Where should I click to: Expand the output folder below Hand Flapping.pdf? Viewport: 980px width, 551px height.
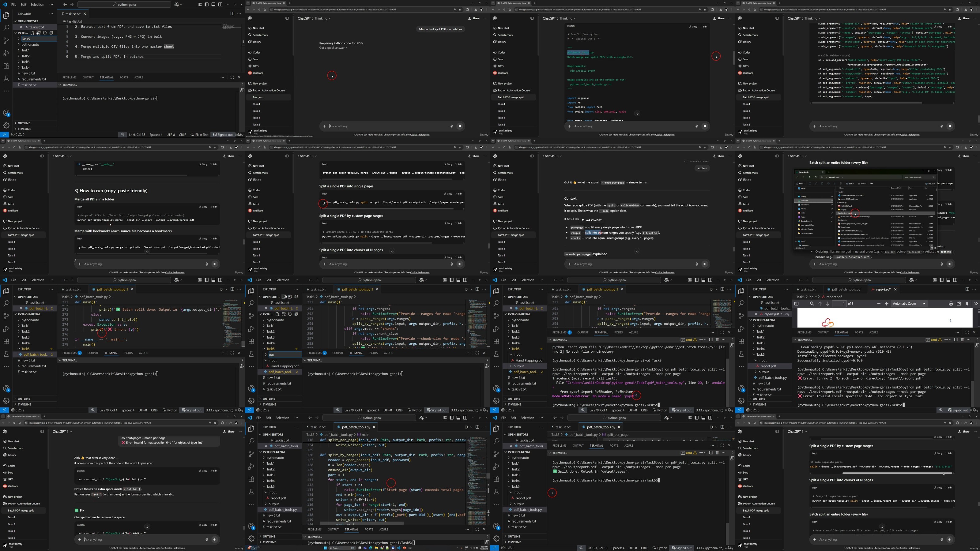point(518,366)
